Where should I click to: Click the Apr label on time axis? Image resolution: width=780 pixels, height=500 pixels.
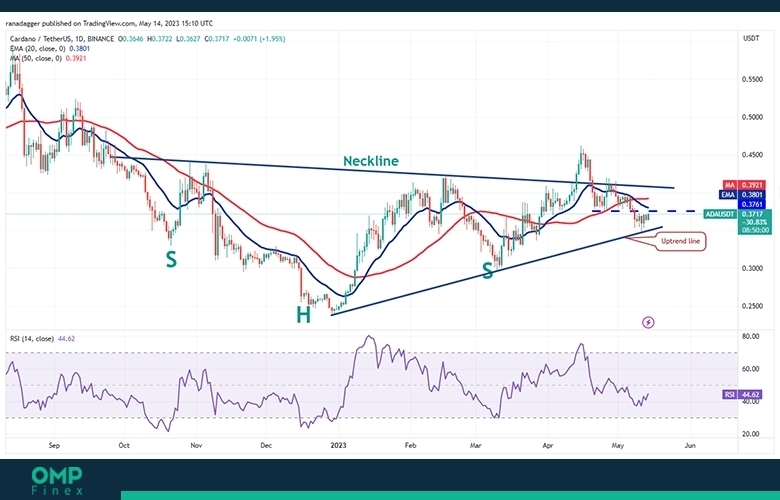[548, 445]
